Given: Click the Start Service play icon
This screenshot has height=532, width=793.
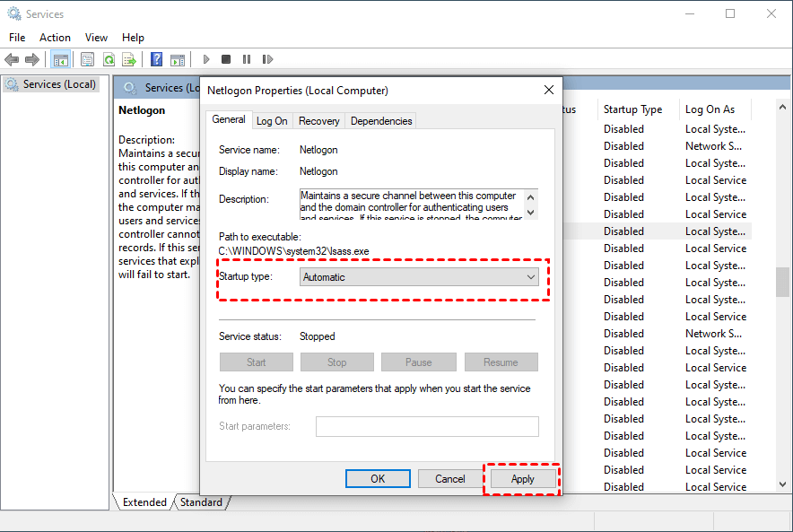Looking at the screenshot, I should coord(206,59).
